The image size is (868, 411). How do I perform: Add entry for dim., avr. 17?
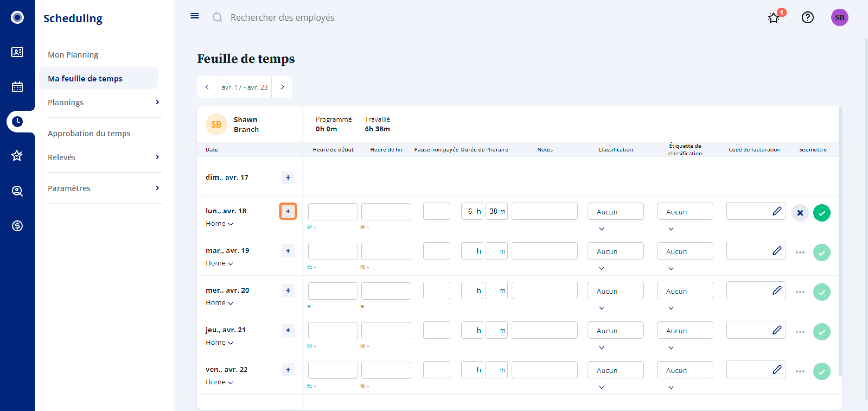(x=288, y=177)
